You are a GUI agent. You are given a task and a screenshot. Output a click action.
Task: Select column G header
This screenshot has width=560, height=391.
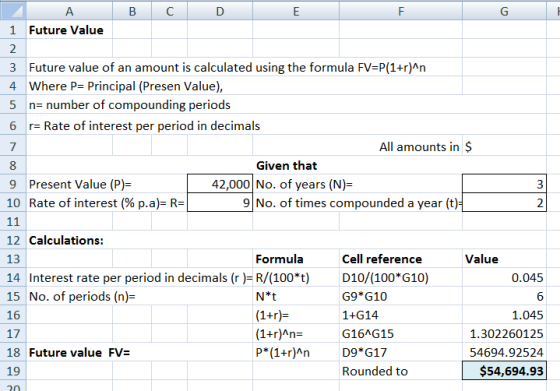(504, 11)
